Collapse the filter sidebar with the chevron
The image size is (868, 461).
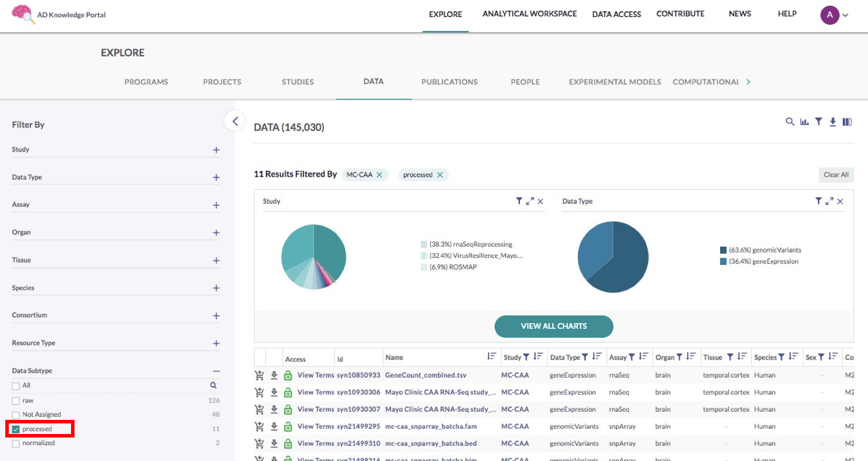pyautogui.click(x=235, y=122)
